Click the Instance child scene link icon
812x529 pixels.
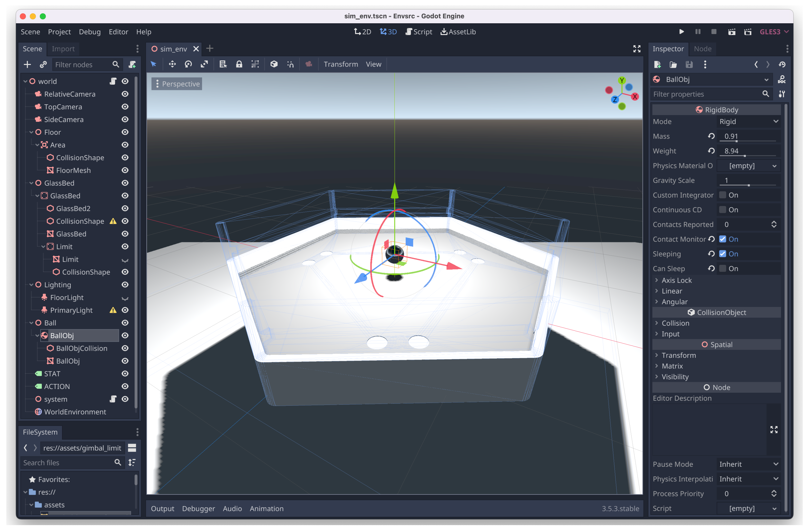[x=43, y=64]
